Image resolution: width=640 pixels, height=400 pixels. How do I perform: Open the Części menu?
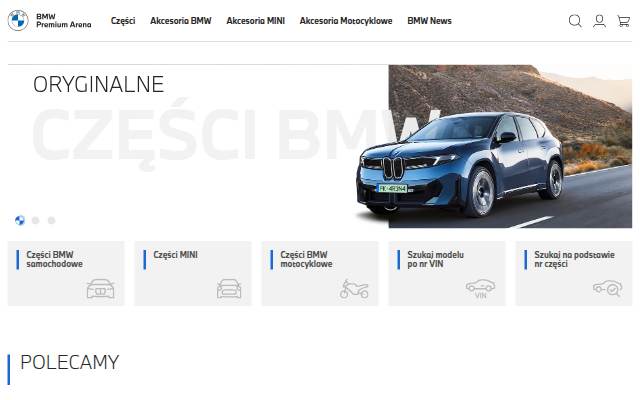(123, 21)
